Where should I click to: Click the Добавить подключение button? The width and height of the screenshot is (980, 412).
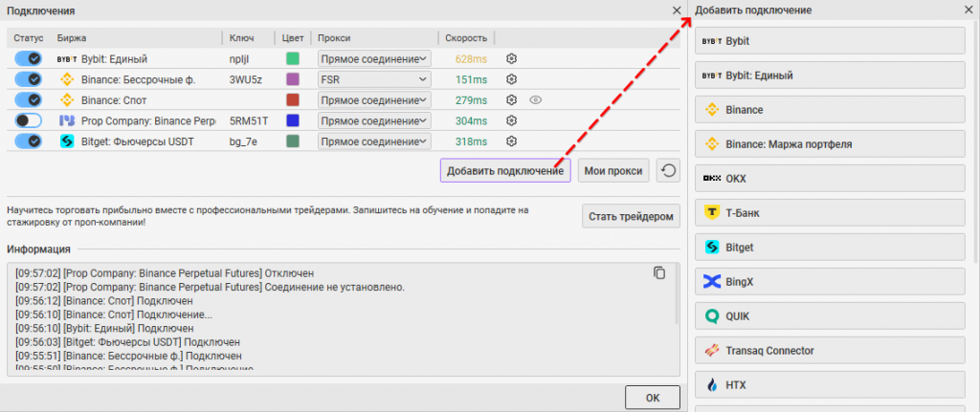click(x=505, y=170)
